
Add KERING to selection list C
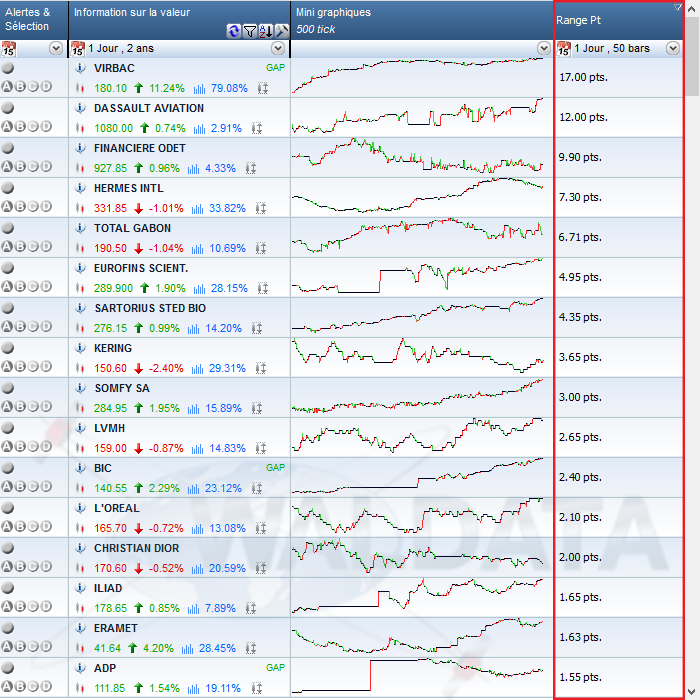click(x=33, y=367)
